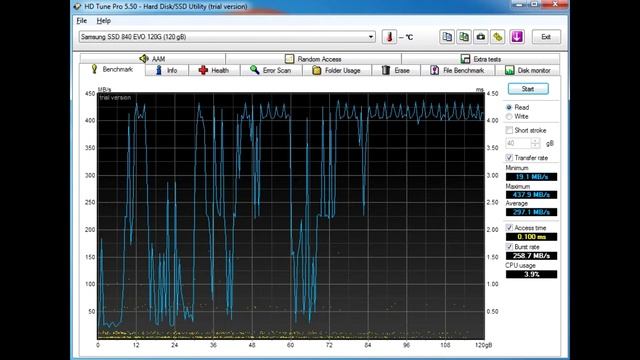Go to the Error Scan tab
The image size is (640, 360).
click(271, 70)
